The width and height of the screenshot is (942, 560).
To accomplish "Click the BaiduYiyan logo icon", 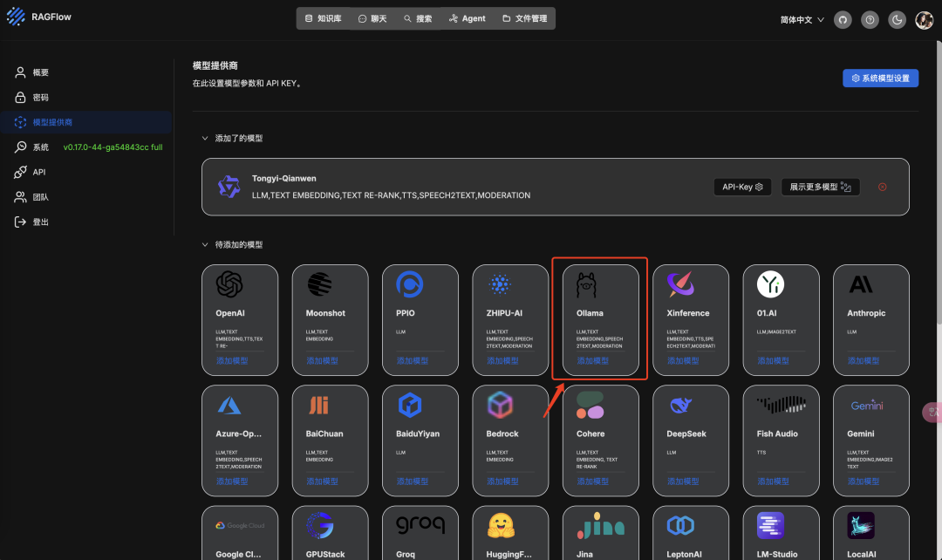I will [410, 405].
